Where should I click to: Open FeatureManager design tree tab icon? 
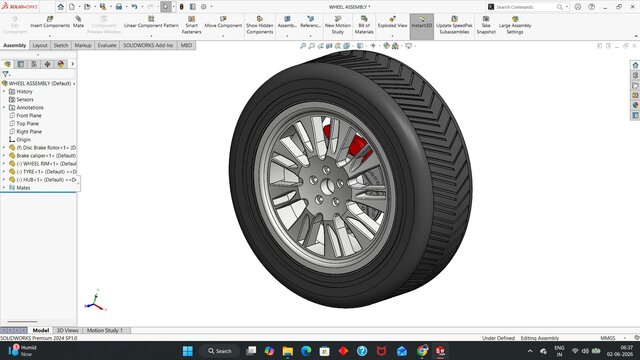7,64
